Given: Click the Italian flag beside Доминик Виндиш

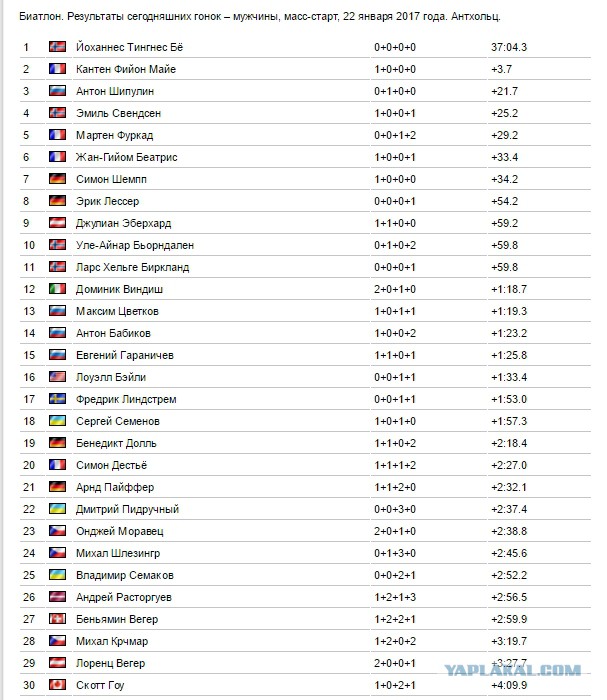Looking at the screenshot, I should click(57, 289).
